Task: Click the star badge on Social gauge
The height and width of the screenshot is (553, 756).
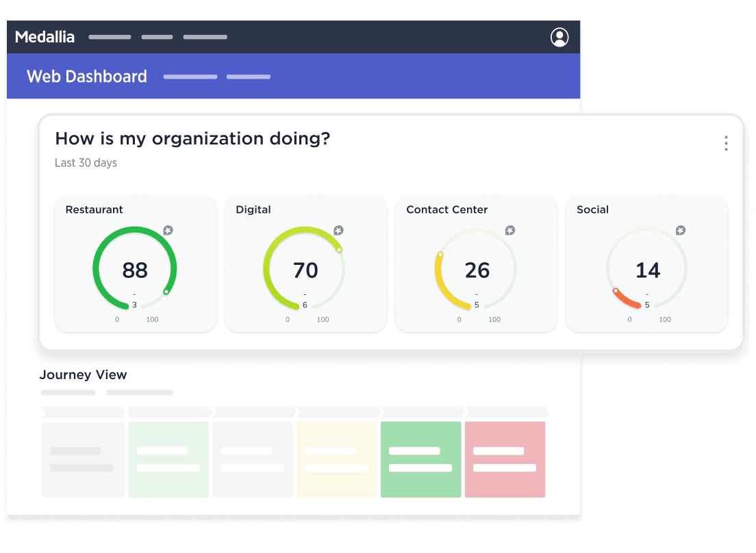Action: (680, 230)
